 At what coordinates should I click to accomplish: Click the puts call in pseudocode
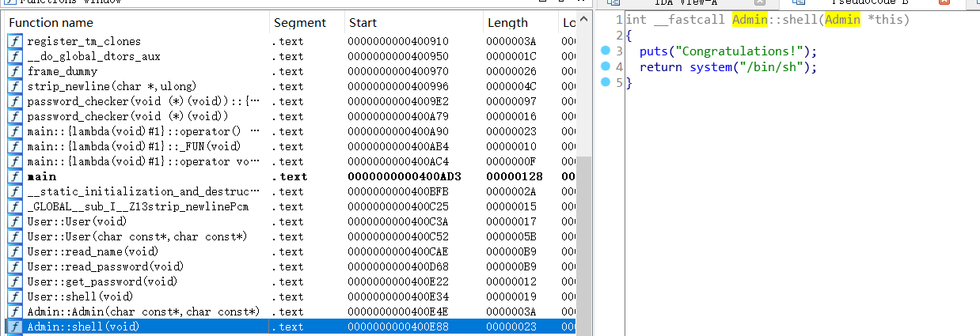(x=652, y=51)
